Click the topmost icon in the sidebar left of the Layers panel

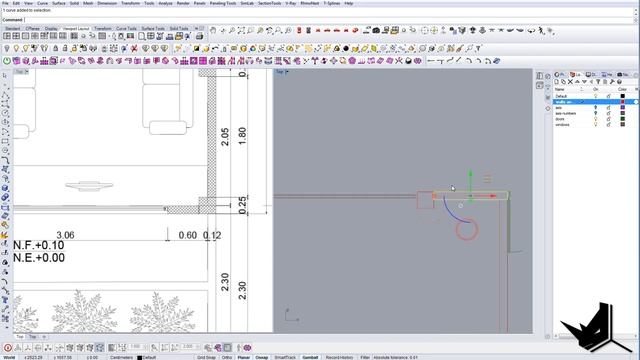tap(540, 76)
